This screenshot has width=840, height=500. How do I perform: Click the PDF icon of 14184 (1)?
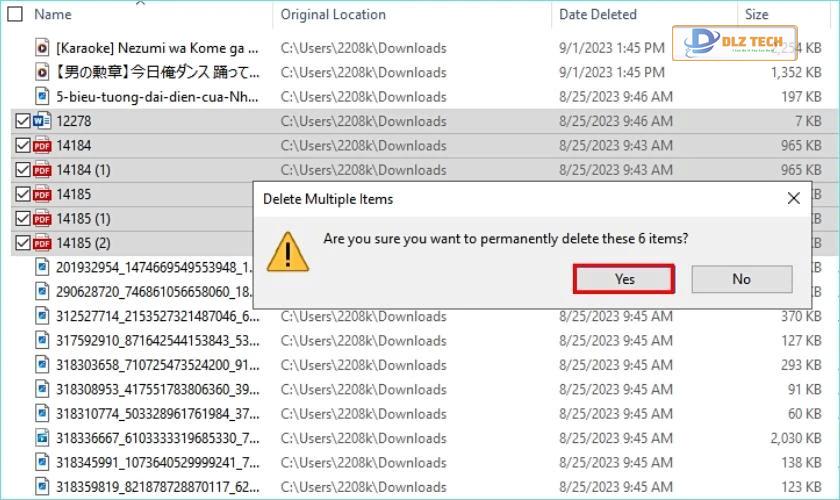(x=42, y=170)
